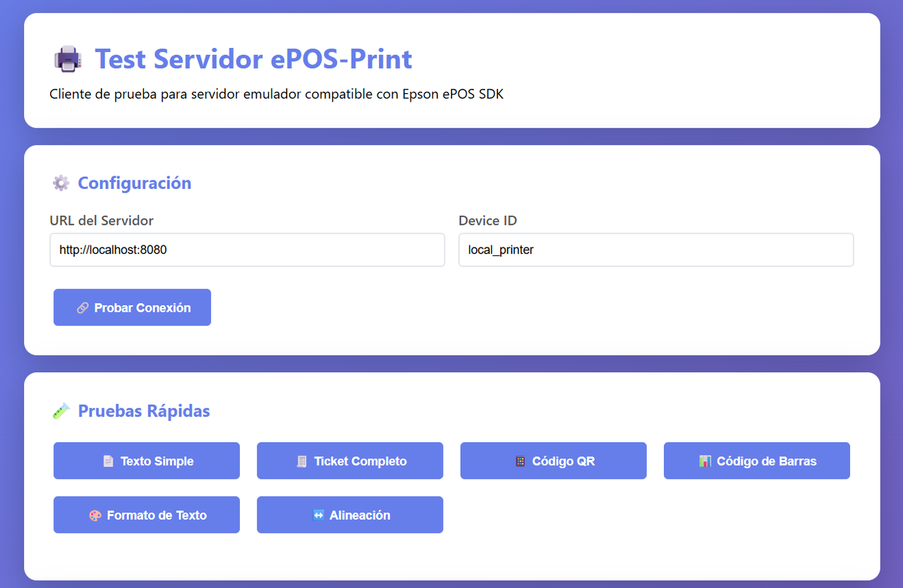This screenshot has width=903, height=588.
Task: Run the Formato de Texto test
Action: tap(147, 515)
